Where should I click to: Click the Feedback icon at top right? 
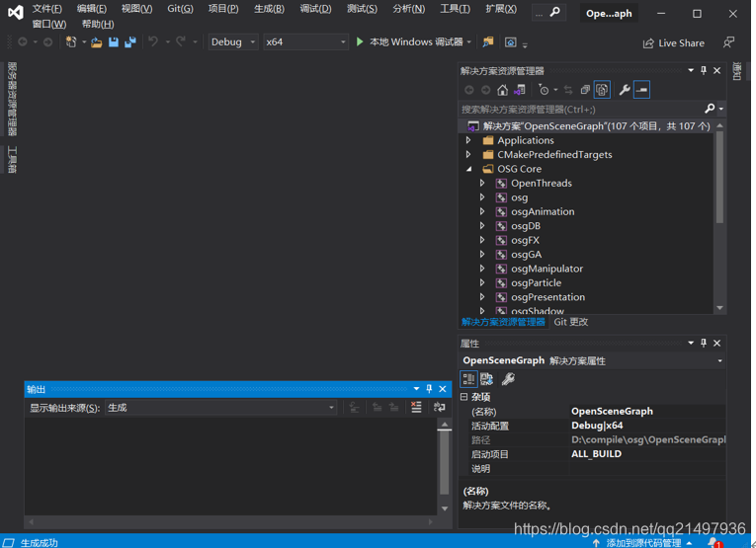click(x=728, y=42)
